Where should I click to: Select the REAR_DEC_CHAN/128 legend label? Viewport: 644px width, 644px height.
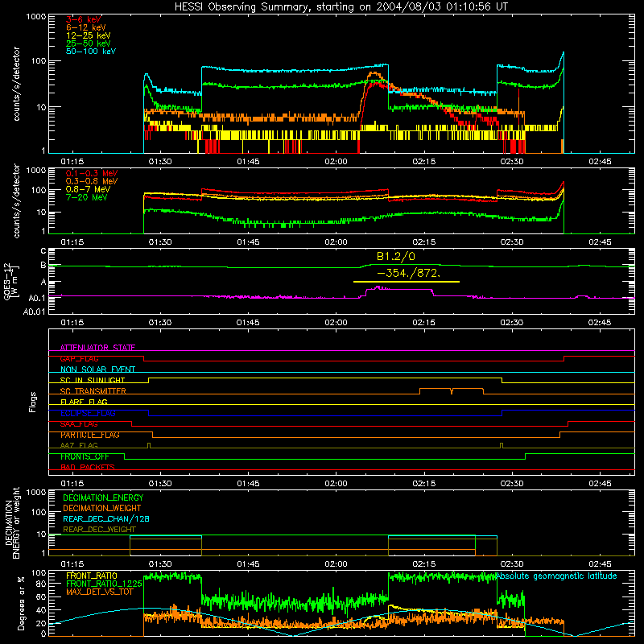click(x=106, y=518)
